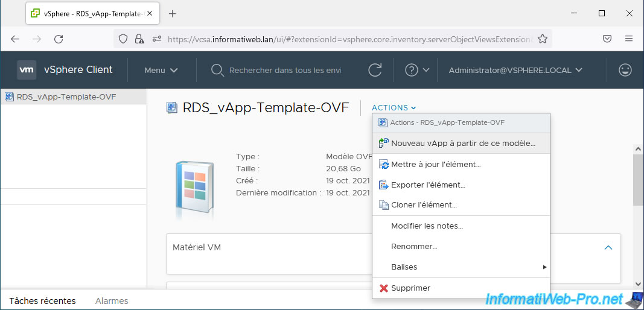
Task: Click the browser forward arrow
Action: click(x=37, y=39)
